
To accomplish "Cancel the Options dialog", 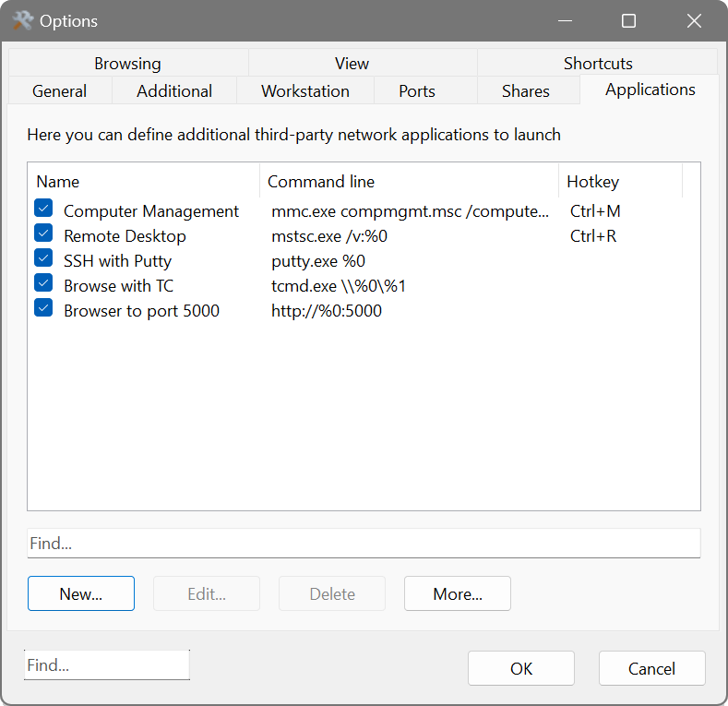I will coord(651,668).
